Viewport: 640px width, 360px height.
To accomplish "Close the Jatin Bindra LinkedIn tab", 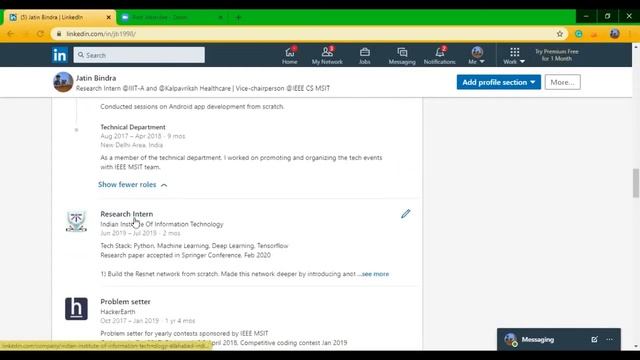I will click(109, 17).
